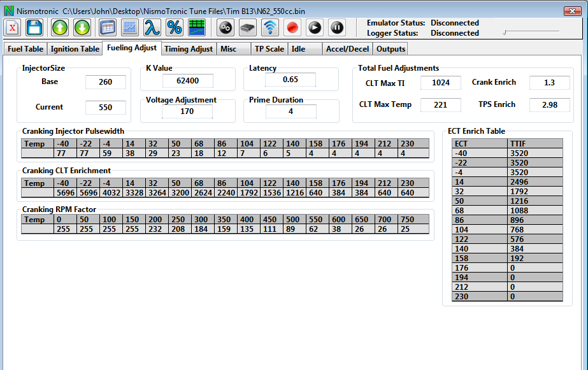Image resolution: width=588 pixels, height=370 pixels.
Task: Click the Current injector size field
Action: 105,108
